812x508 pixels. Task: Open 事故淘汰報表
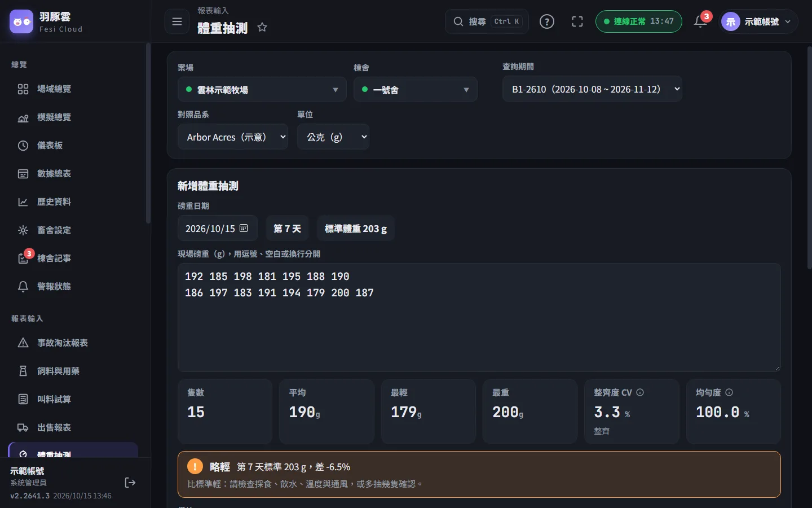click(x=74, y=343)
